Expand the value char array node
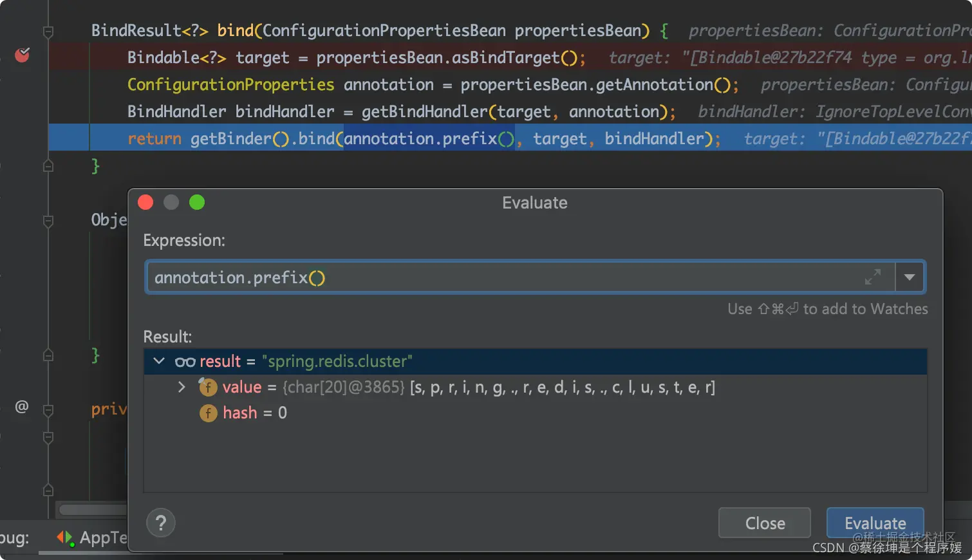972x560 pixels. tap(182, 387)
